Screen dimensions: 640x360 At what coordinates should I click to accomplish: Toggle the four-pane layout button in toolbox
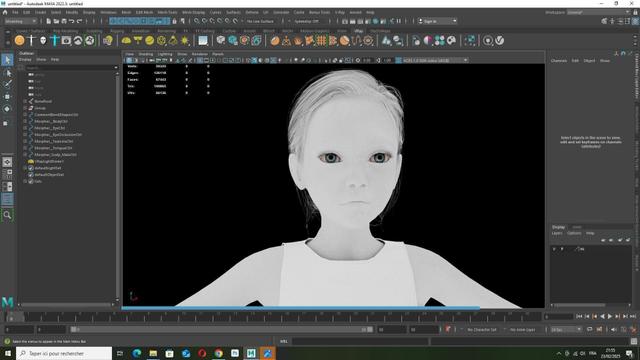(7, 174)
